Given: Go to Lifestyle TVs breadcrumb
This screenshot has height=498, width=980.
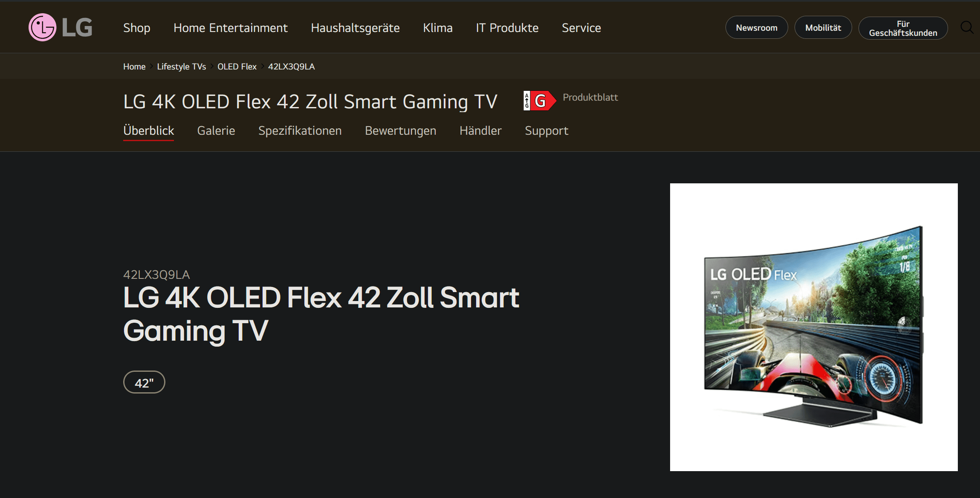Looking at the screenshot, I should click(x=182, y=67).
